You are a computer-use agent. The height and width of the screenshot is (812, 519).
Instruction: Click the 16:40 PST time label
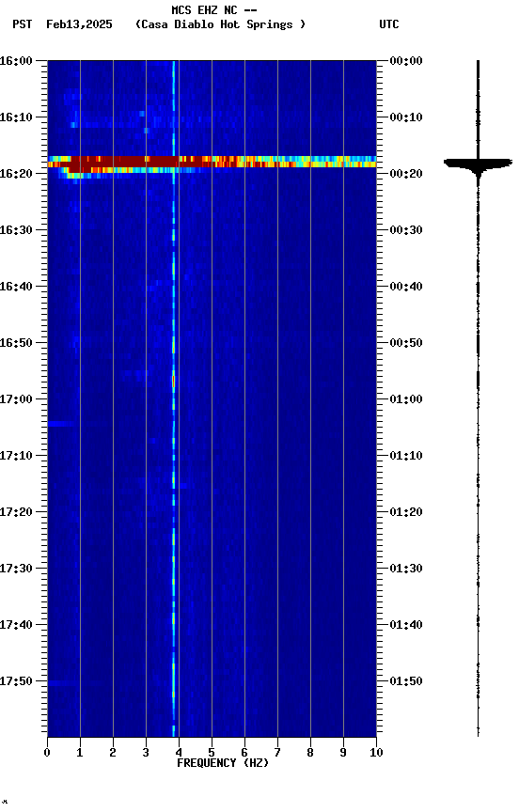tap(16, 287)
